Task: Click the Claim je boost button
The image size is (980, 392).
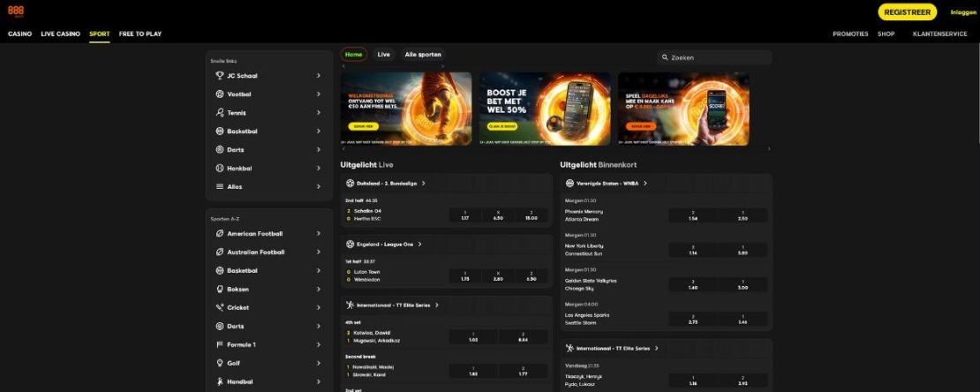Action: click(x=502, y=126)
